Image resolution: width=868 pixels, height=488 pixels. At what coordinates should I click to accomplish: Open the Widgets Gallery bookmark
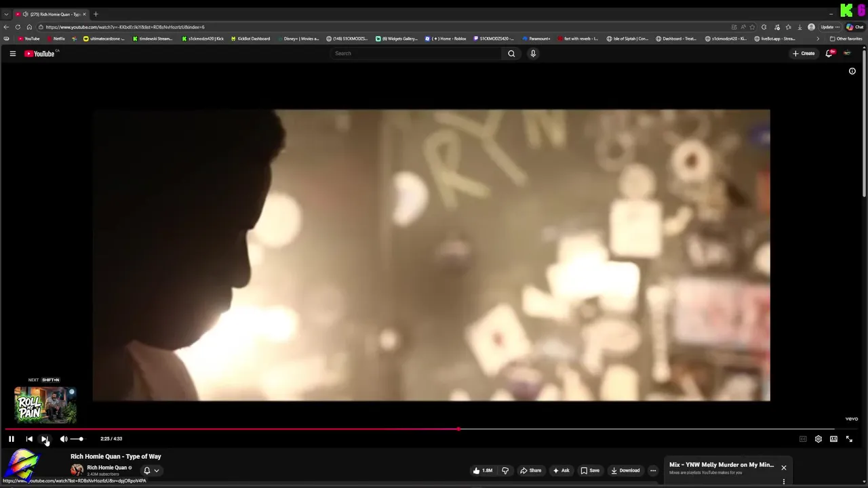tap(397, 39)
